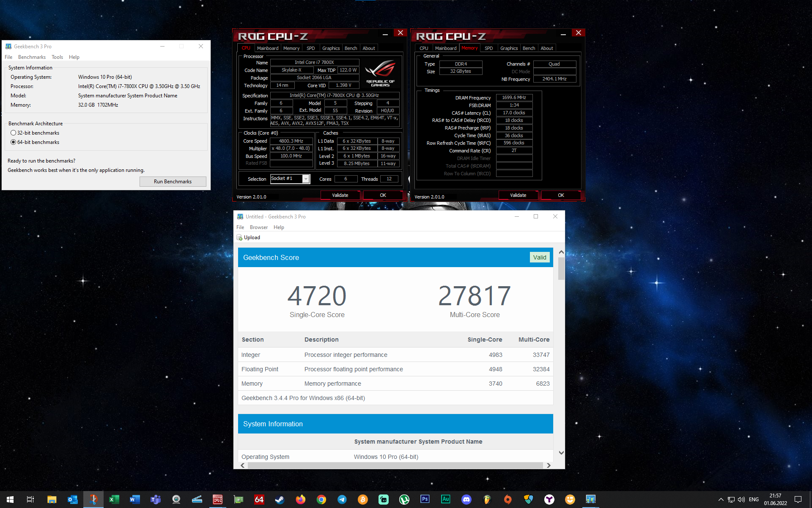812x508 pixels.
Task: Open Excel from the taskbar
Action: (114, 500)
